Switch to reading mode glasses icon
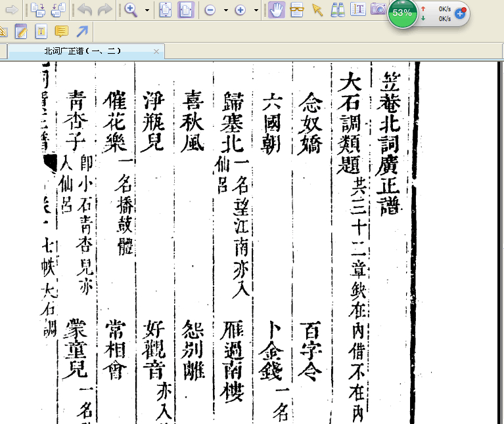This screenshot has width=504, height=424. click(x=296, y=10)
